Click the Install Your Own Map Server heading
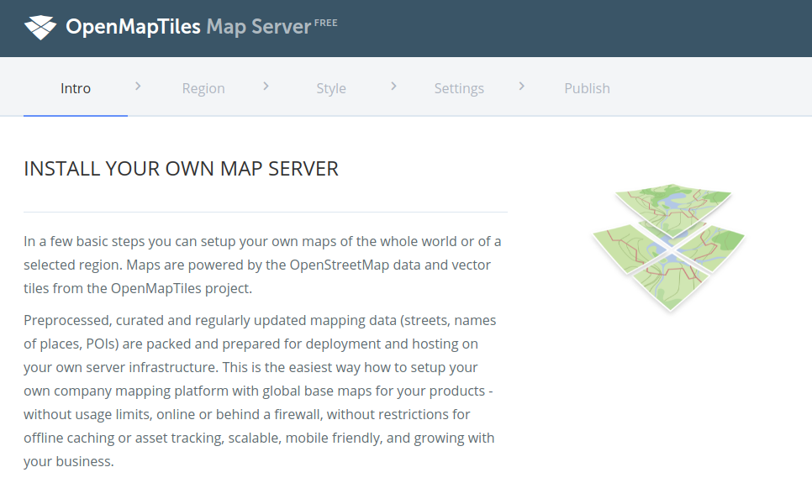The height and width of the screenshot is (504, 812). click(181, 168)
